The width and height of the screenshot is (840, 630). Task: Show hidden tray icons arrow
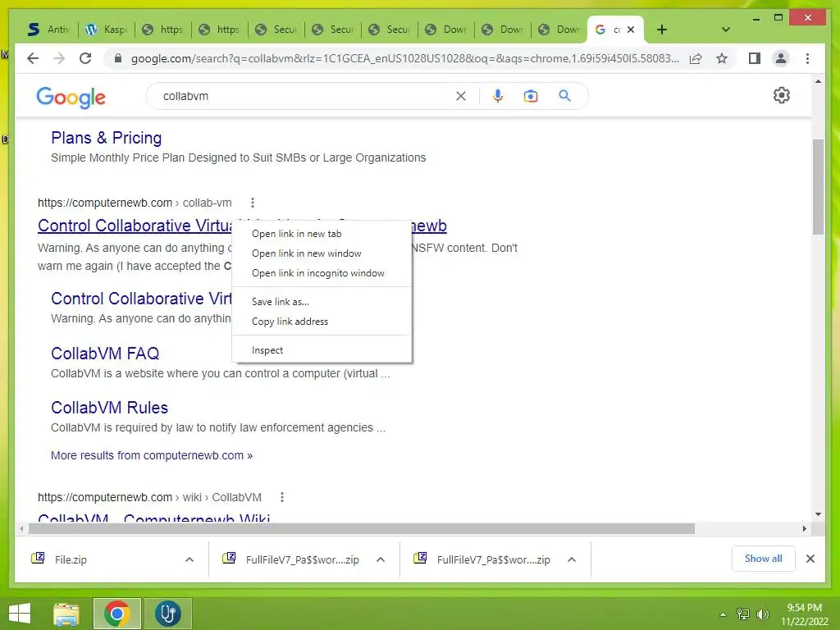(723, 614)
